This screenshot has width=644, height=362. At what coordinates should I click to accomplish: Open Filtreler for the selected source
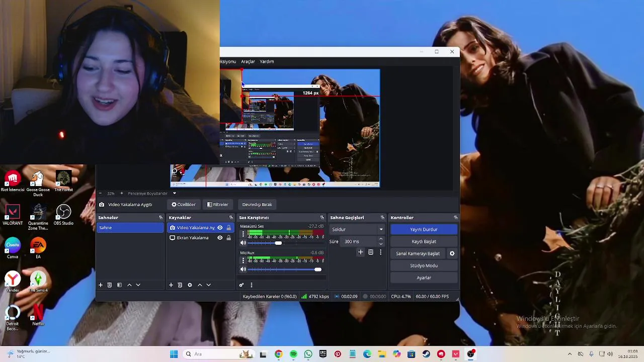tap(218, 205)
